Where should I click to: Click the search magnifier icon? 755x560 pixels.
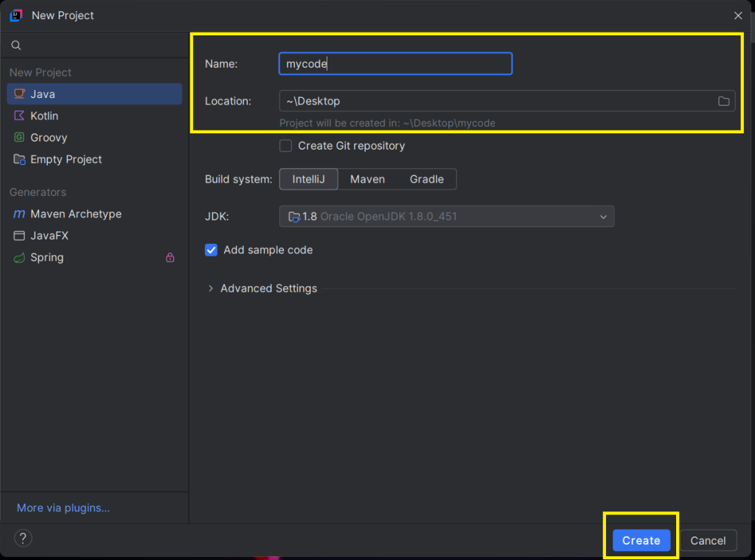15,44
